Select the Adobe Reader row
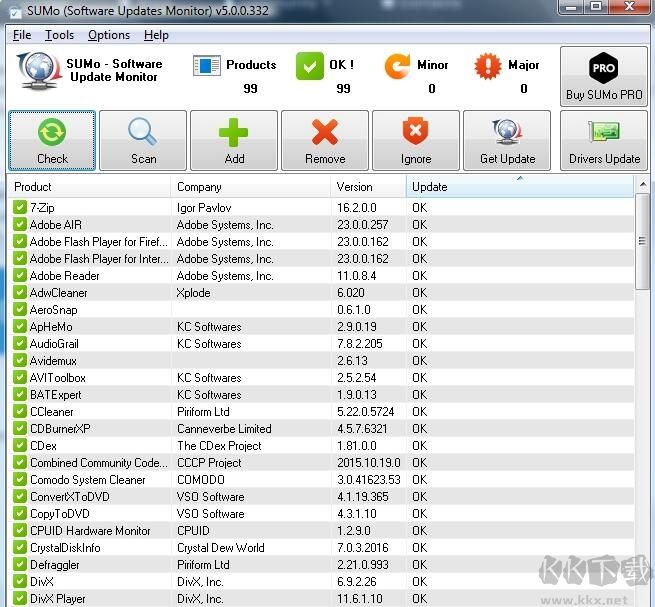655x607 pixels. (x=321, y=276)
